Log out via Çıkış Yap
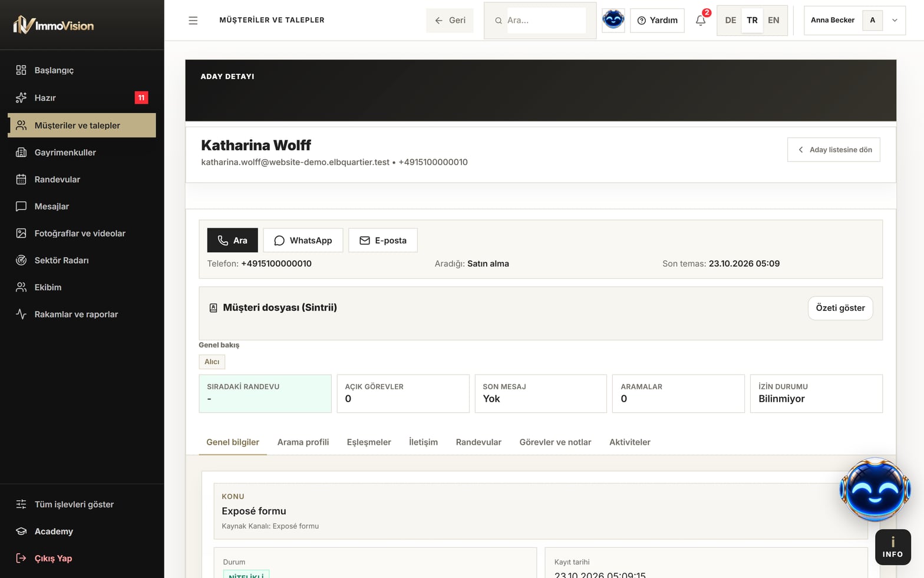 click(x=82, y=559)
